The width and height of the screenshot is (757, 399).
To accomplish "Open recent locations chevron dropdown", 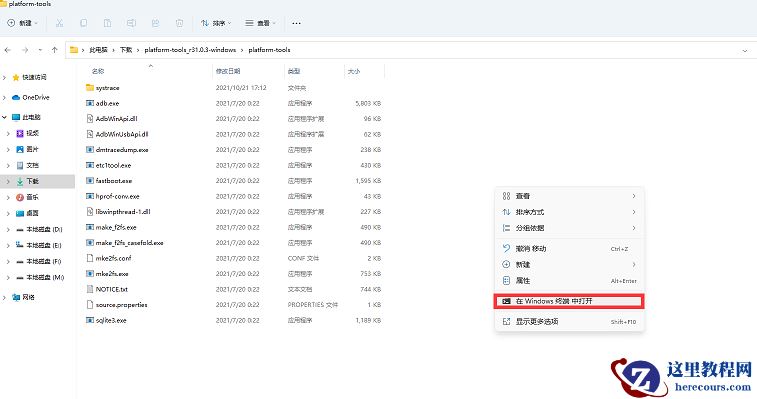I will tap(40, 50).
